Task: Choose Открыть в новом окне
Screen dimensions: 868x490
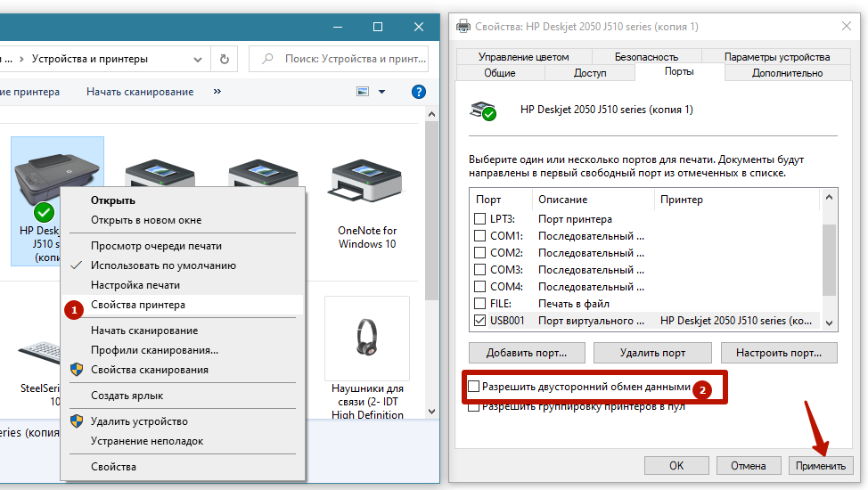Action: pyautogui.click(x=183, y=220)
